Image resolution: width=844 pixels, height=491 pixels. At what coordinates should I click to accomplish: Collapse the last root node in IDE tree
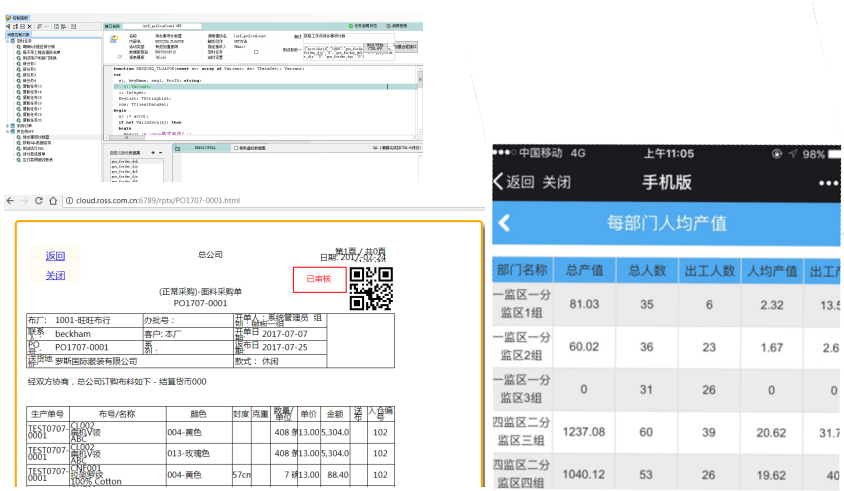click(8, 131)
